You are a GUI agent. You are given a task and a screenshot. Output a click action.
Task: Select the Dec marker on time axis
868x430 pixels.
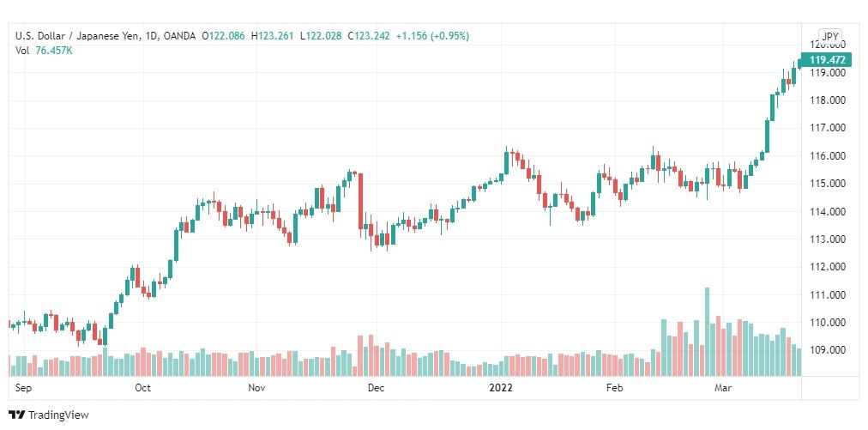376,388
